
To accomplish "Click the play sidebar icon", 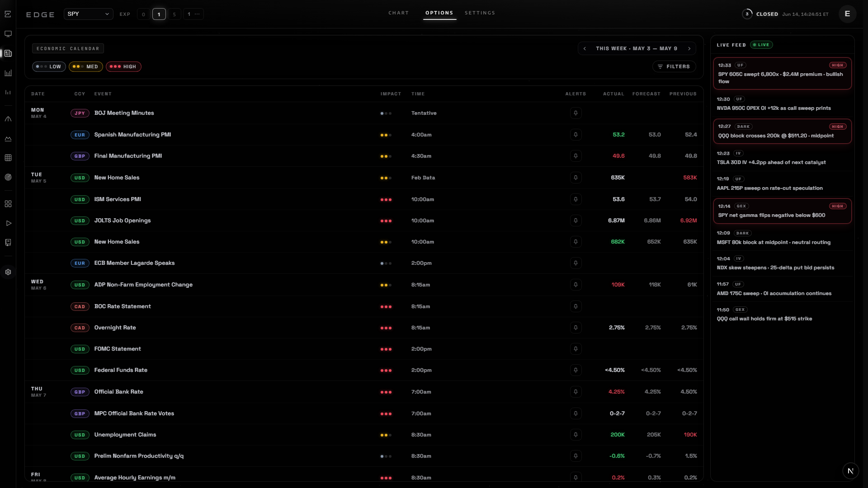I will coord(8,223).
